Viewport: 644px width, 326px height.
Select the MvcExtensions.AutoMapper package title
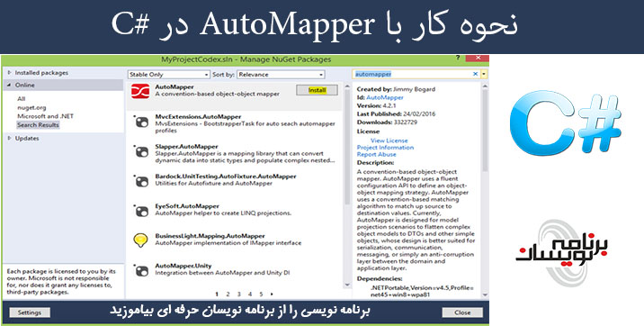[198, 117]
